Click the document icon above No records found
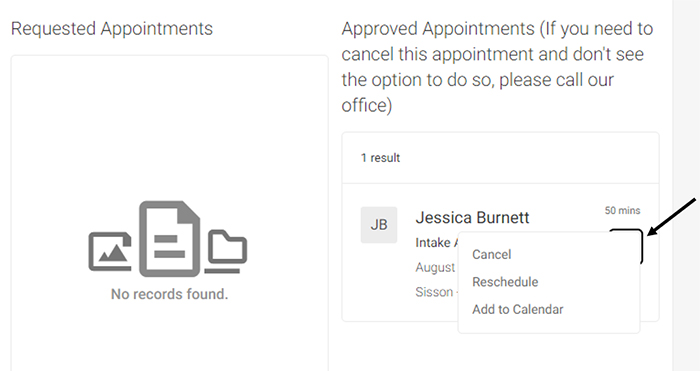This screenshot has height=371, width=700. (169, 239)
